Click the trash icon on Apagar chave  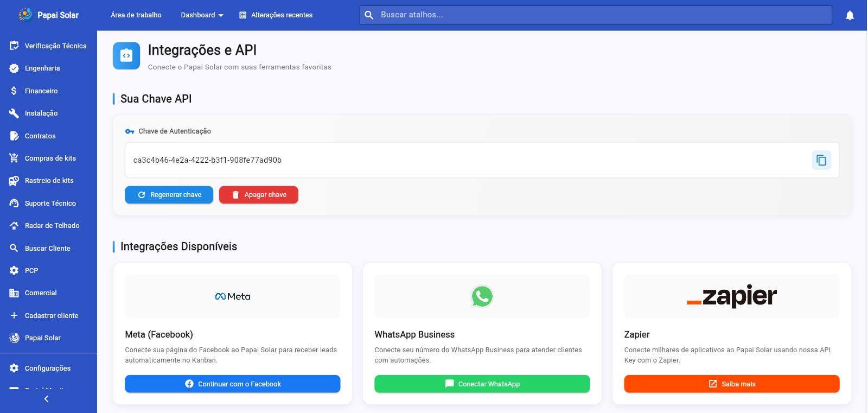coord(235,195)
